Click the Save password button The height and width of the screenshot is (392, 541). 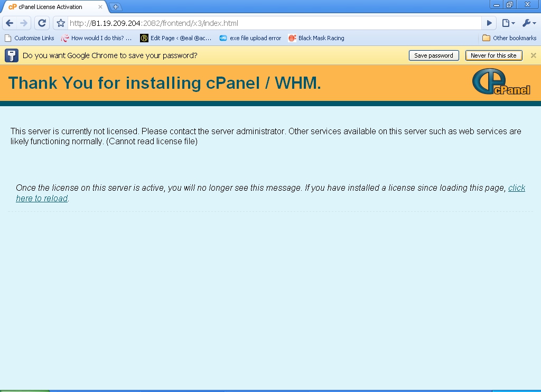434,55
